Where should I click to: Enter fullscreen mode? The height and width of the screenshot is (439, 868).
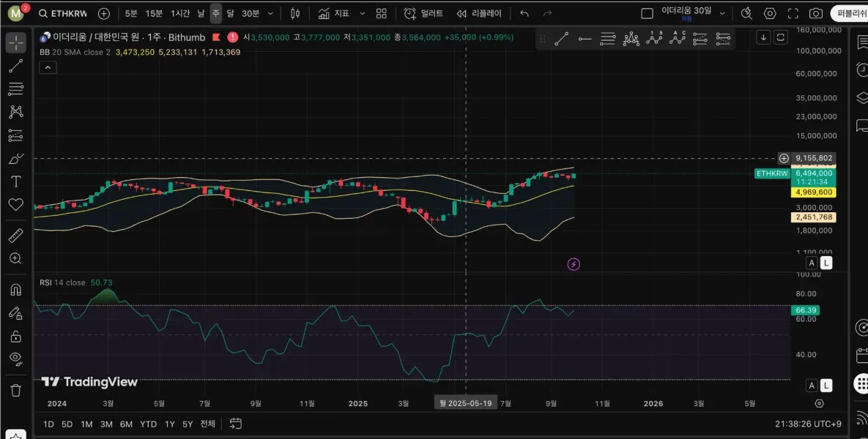[793, 13]
